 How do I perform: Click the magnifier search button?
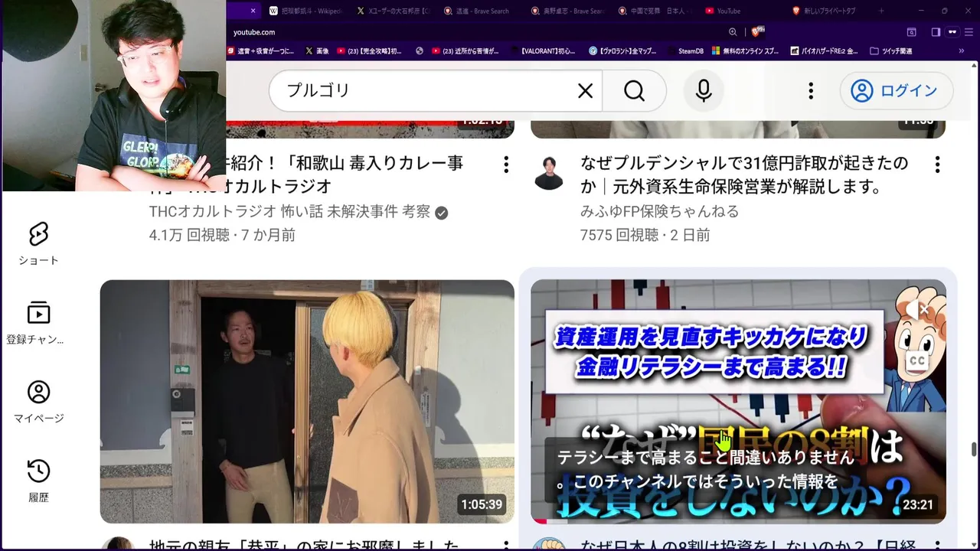[x=634, y=91]
